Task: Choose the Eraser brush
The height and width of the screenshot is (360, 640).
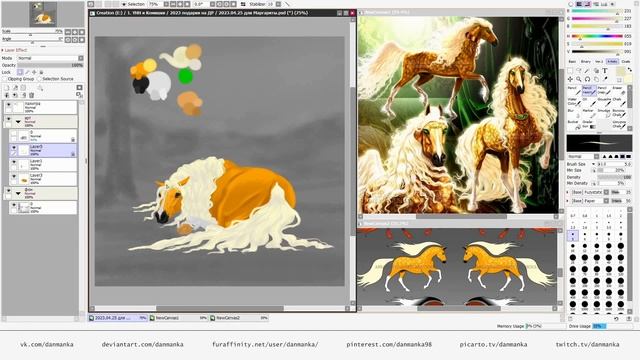Action: point(619,91)
